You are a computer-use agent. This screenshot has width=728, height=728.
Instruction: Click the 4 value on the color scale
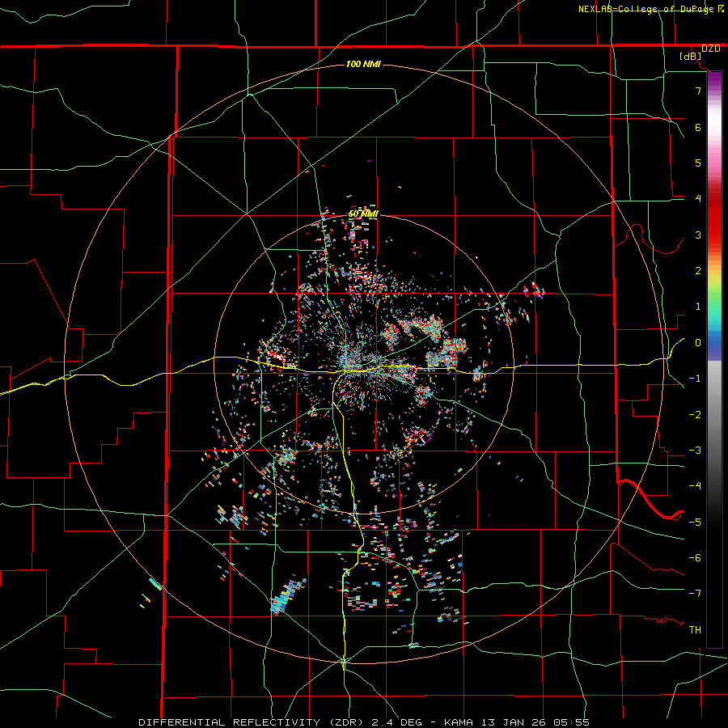(x=698, y=199)
